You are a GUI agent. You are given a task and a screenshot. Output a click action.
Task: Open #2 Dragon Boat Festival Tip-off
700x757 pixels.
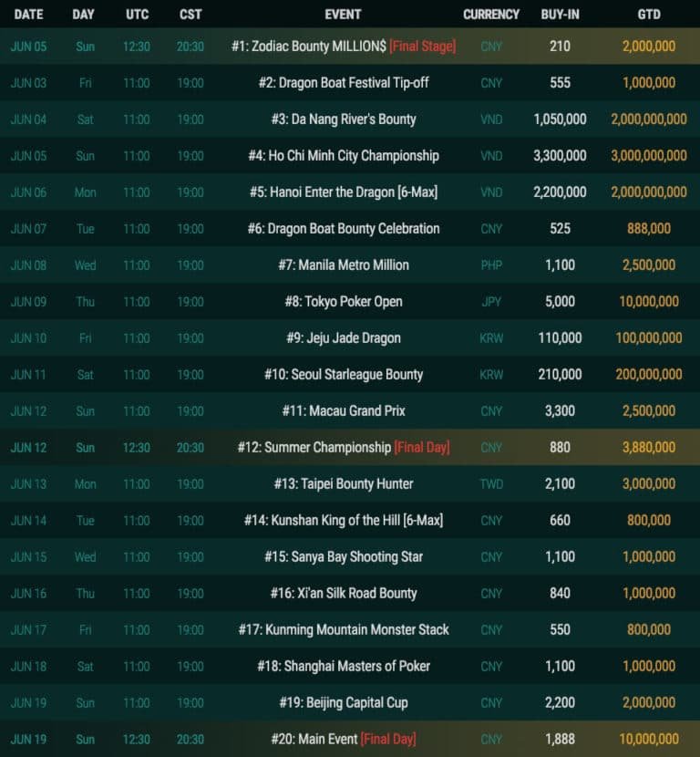coord(343,82)
